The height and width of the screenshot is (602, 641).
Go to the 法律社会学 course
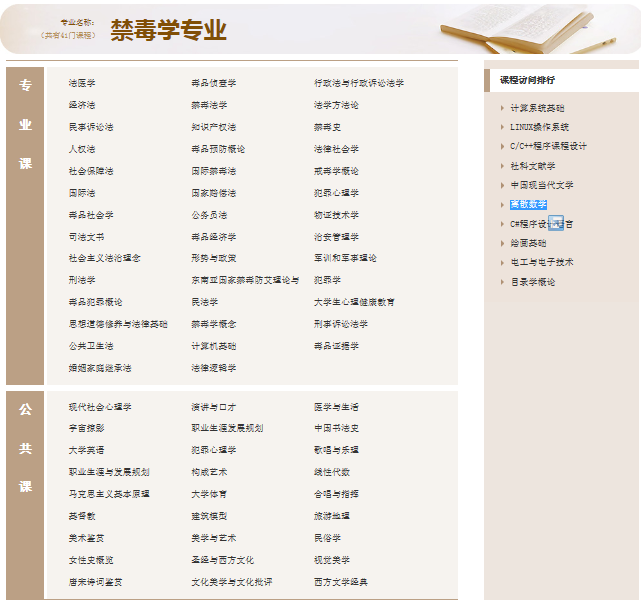tap(336, 149)
